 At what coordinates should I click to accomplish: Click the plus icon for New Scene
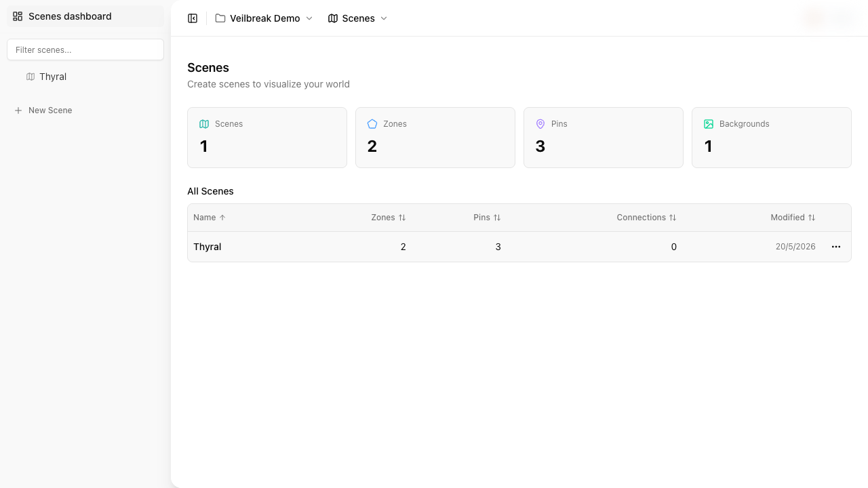point(18,110)
